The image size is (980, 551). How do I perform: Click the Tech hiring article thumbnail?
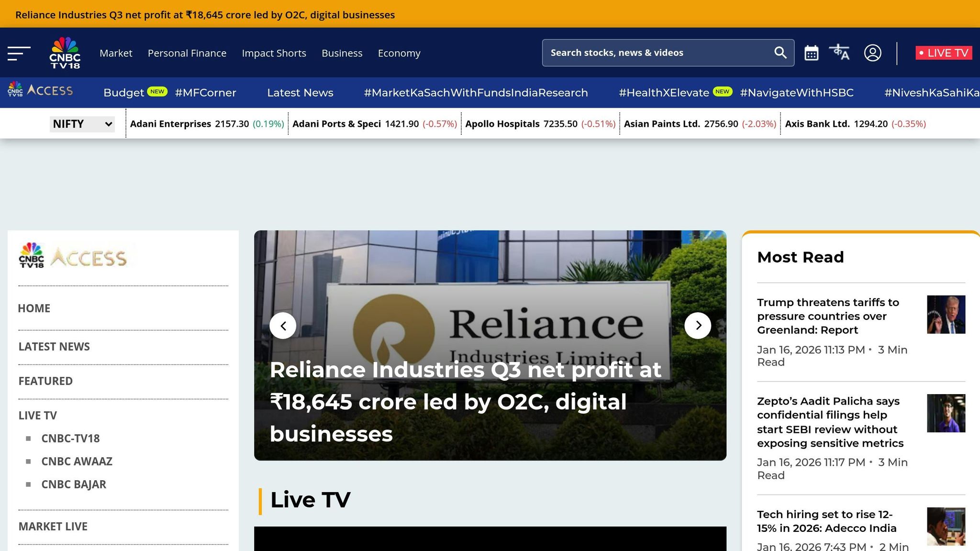946,527
